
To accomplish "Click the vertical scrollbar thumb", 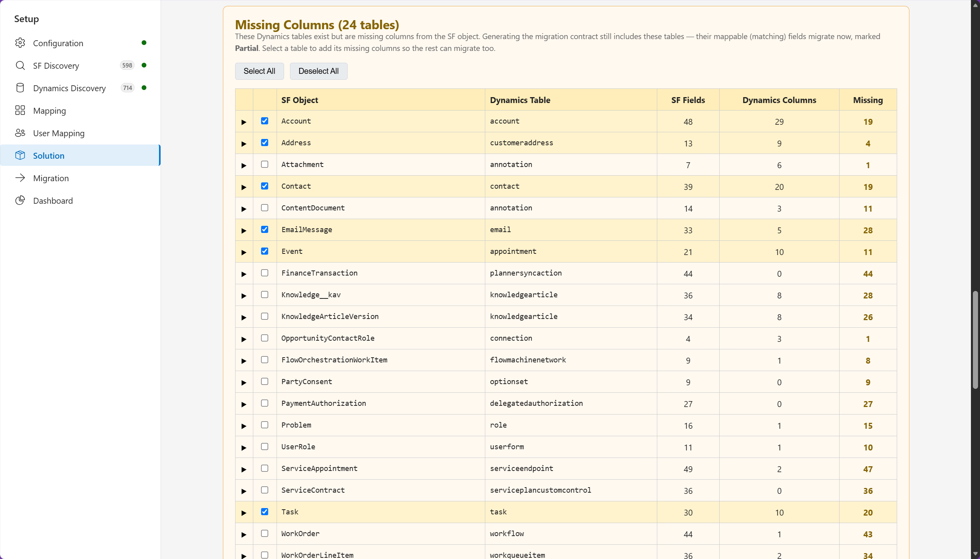I will (x=975, y=340).
